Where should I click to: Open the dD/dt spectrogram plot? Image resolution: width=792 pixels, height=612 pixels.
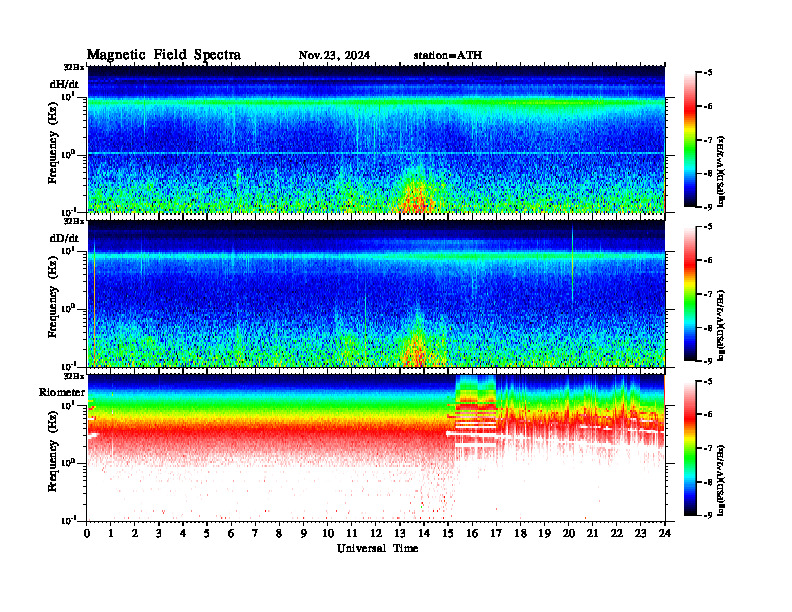point(376,293)
